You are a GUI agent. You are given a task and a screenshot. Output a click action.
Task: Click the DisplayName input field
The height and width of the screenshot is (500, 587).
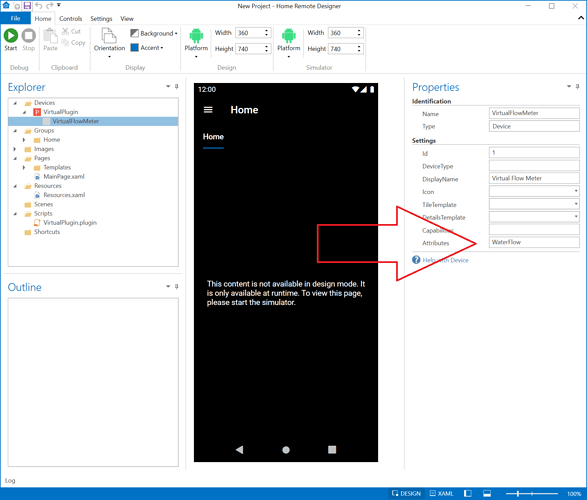[x=534, y=178]
